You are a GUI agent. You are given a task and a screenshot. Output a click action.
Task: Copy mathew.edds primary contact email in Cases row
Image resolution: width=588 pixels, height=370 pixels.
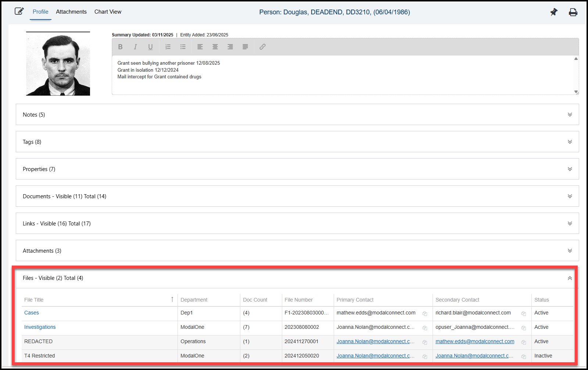tap(424, 313)
